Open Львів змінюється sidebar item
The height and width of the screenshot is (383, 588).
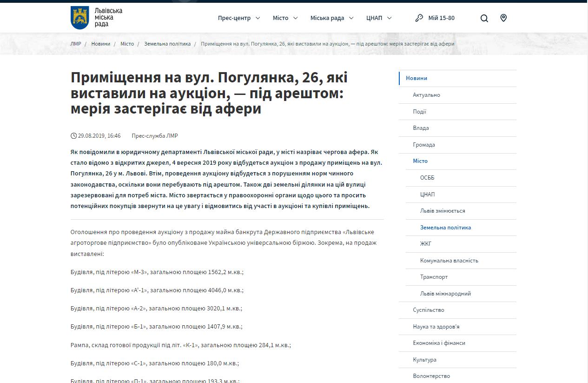click(x=443, y=211)
